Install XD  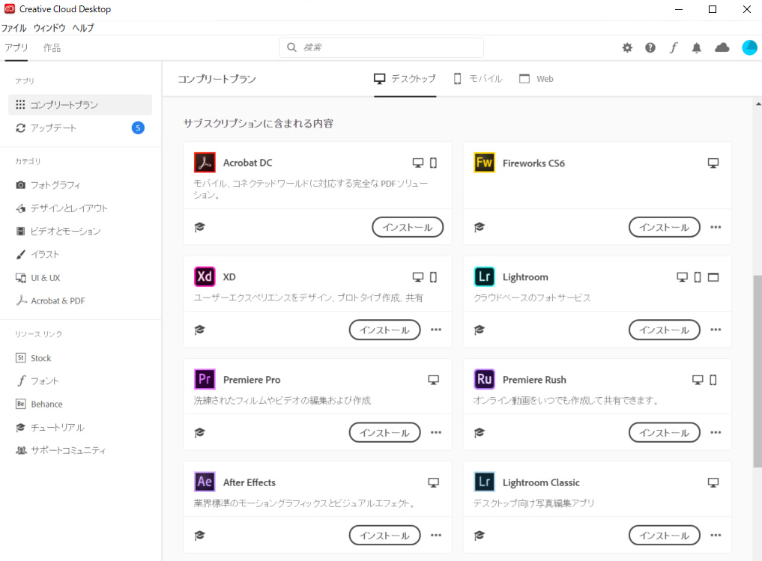(x=384, y=330)
